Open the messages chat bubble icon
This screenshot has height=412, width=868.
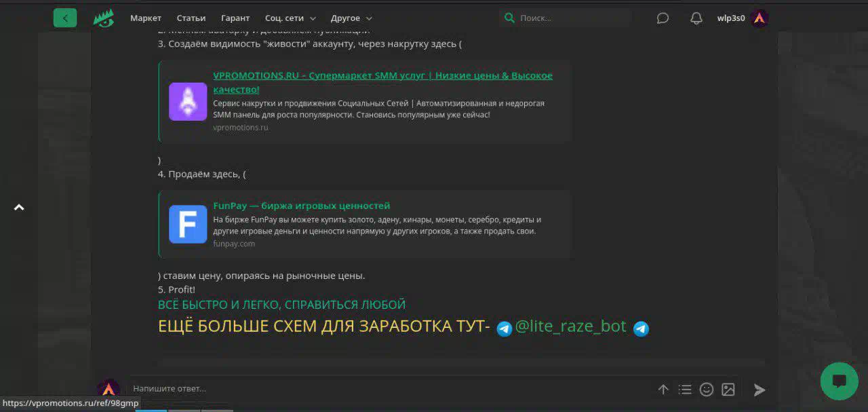[x=663, y=18]
